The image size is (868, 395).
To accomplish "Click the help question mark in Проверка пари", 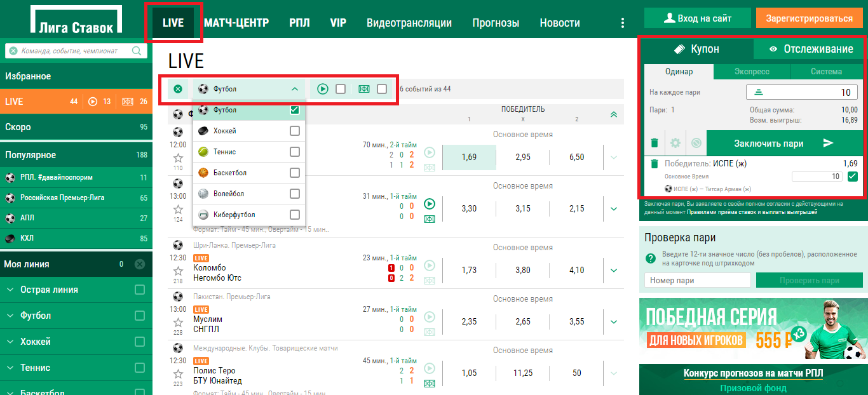I will click(650, 258).
